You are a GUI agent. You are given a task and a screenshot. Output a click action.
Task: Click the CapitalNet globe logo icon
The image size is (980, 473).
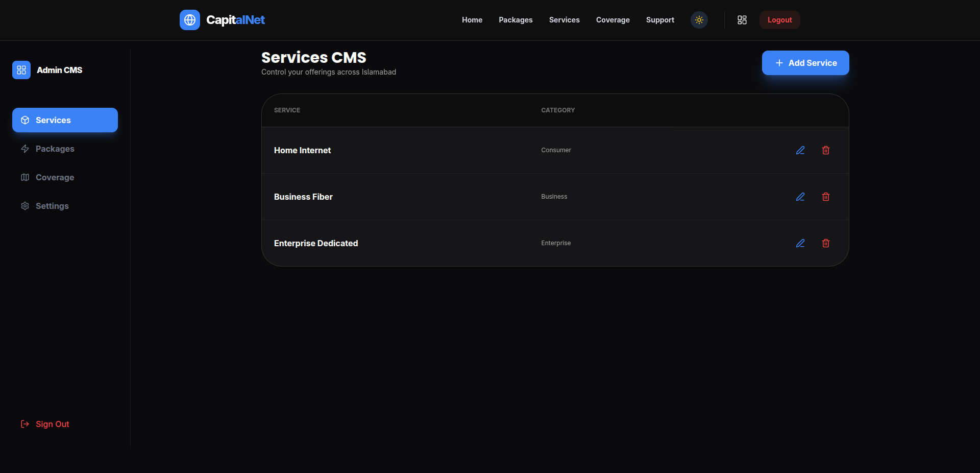pos(190,20)
